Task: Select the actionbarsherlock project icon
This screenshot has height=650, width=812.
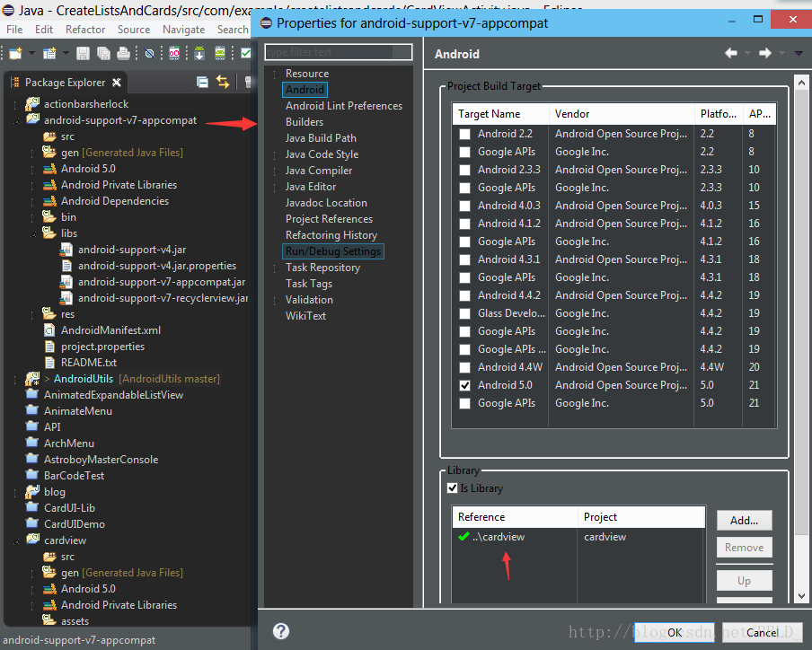Action: [x=32, y=103]
